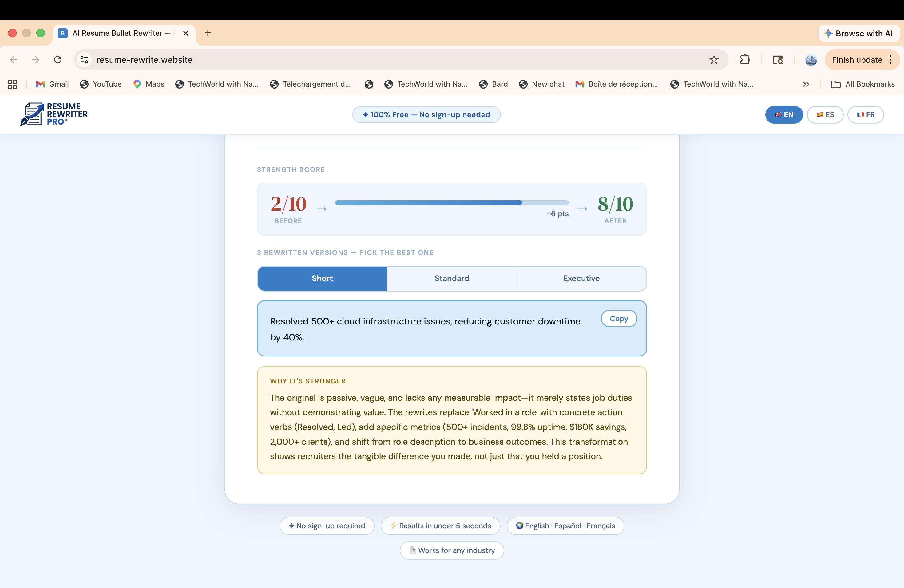The image size is (904, 588).
Task: Open the YouTube bookmark
Action: [100, 84]
